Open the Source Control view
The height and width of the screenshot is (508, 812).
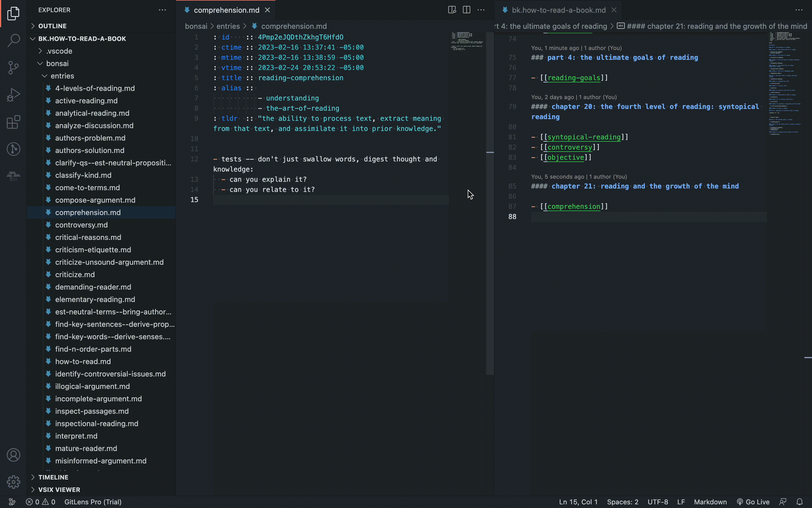[x=14, y=67]
